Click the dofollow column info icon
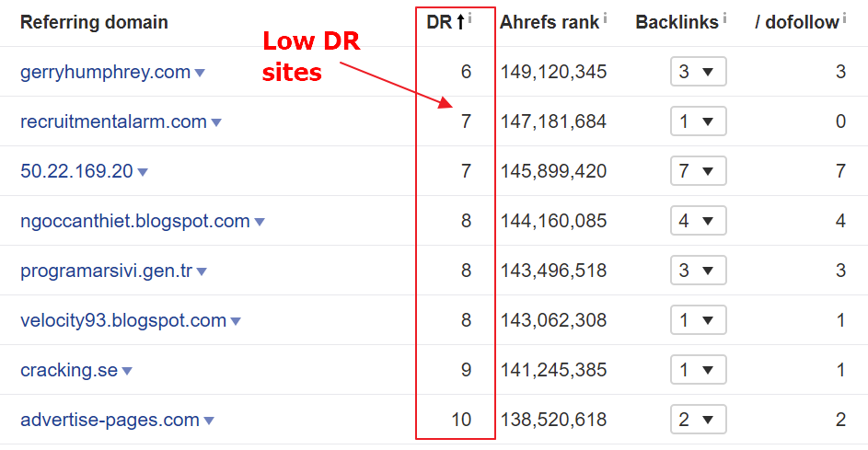 844,17
